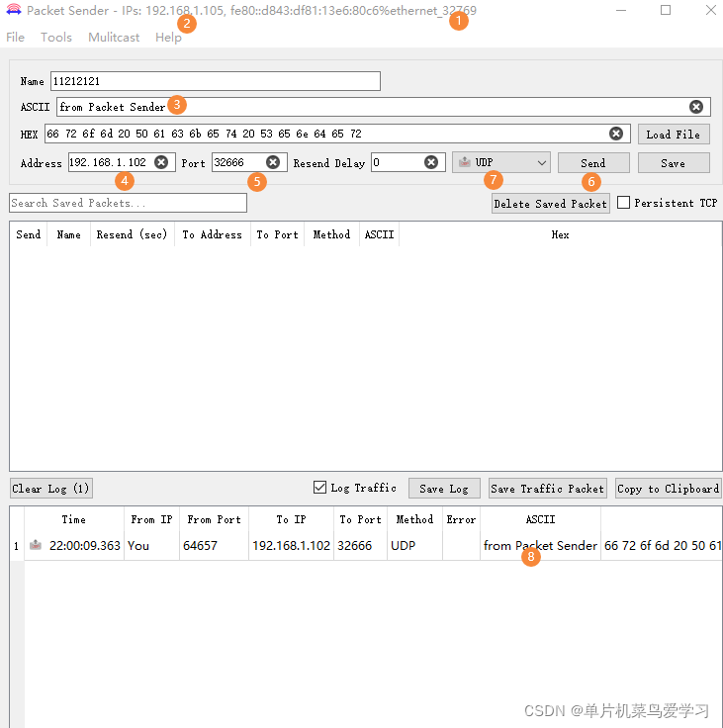This screenshot has width=723, height=728.
Task: Open the Mulitcast menu
Action: click(114, 38)
